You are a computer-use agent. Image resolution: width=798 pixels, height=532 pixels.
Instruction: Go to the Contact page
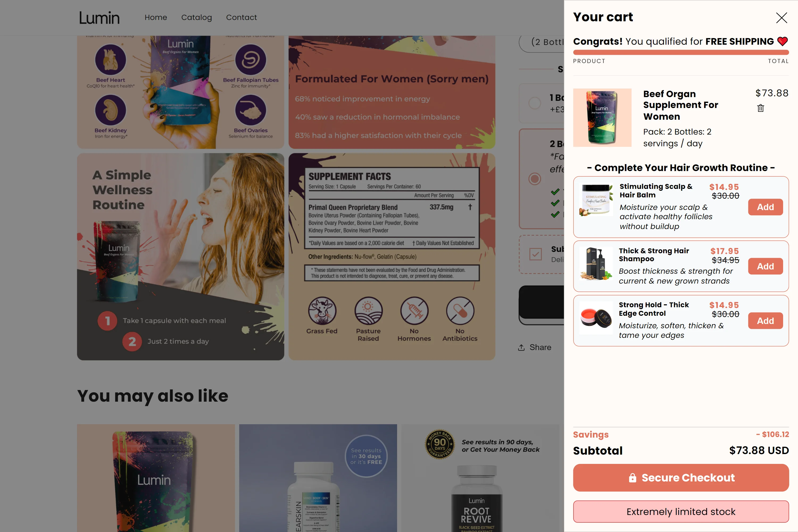[241, 17]
